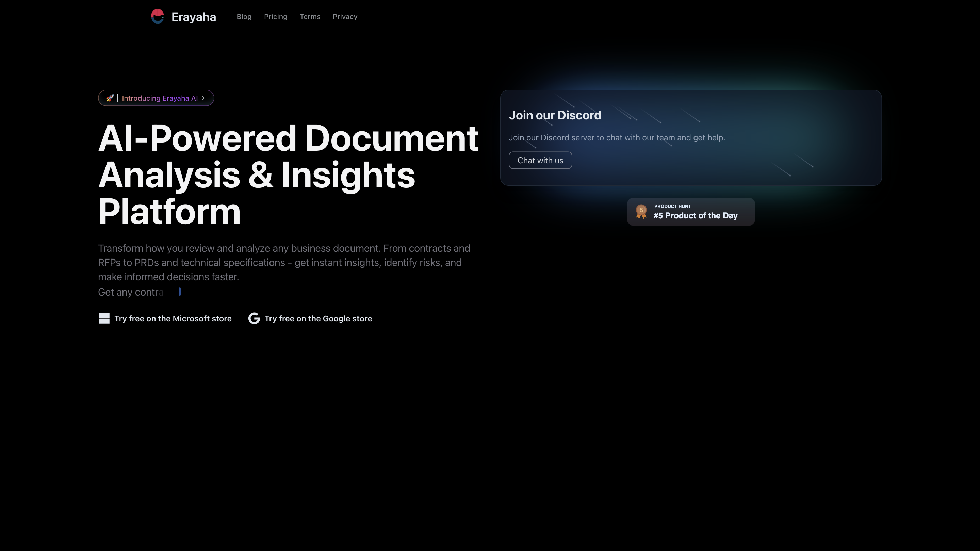Click the Erayaha brand name text
Screen dimensions: 980x551
193,17
